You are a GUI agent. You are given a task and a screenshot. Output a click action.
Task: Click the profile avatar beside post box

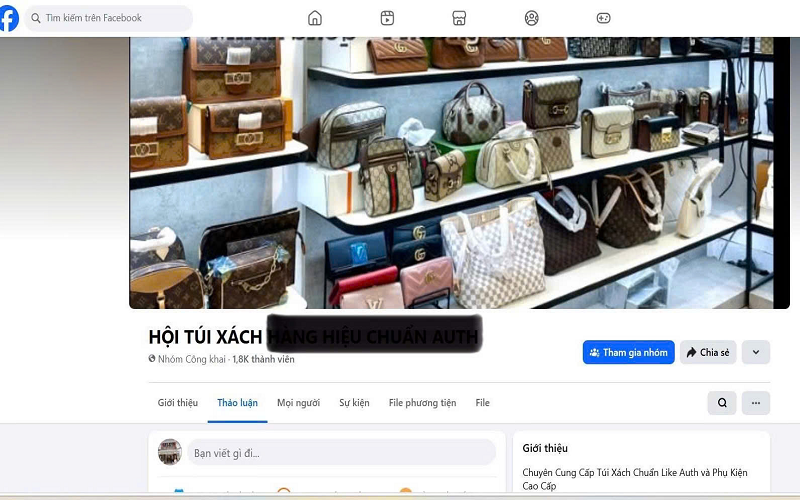pos(170,452)
